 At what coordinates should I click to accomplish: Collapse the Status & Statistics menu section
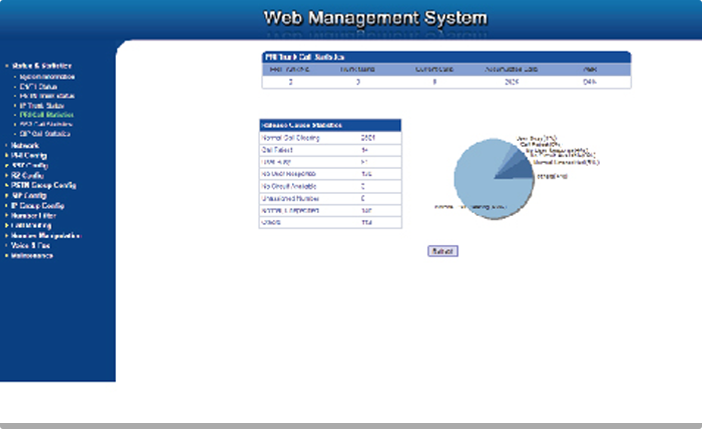pos(42,66)
